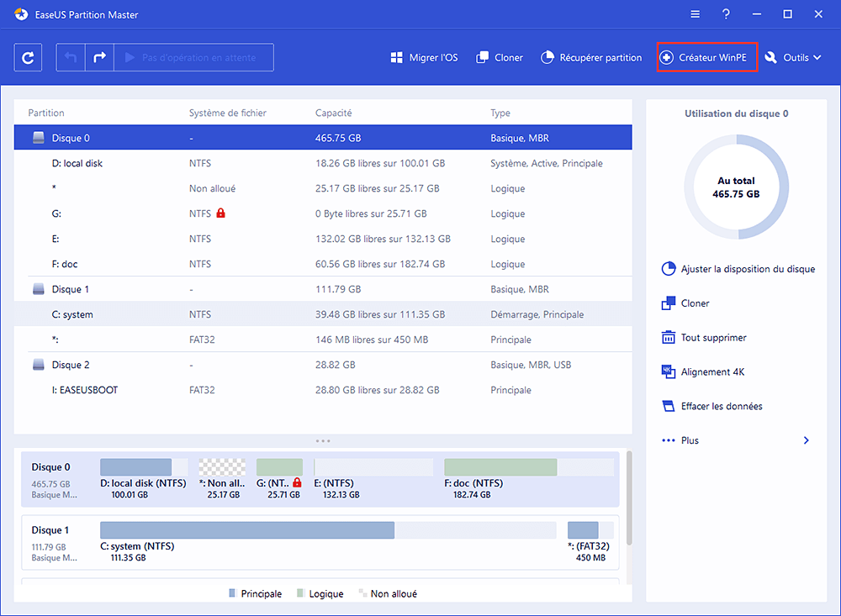Open Récupérer partition tool
The image size is (841, 616).
click(591, 57)
